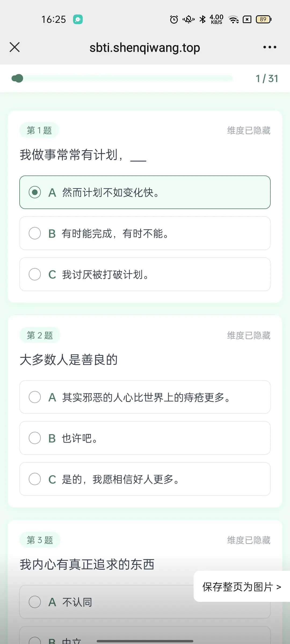Tap 保存整页为图片 to save page
This screenshot has width=290, height=644.
click(x=242, y=587)
